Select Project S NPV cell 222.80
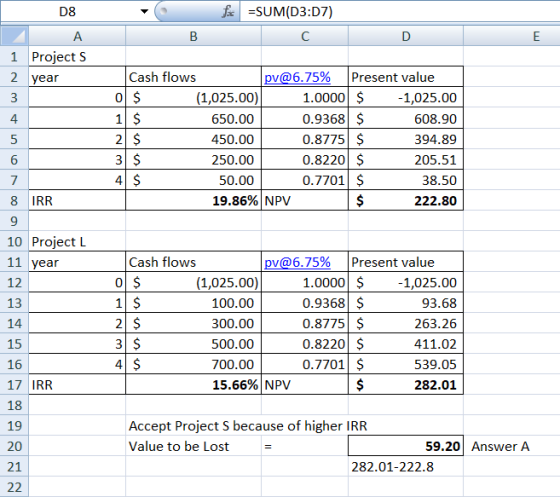This screenshot has width=560, height=497. (406, 200)
